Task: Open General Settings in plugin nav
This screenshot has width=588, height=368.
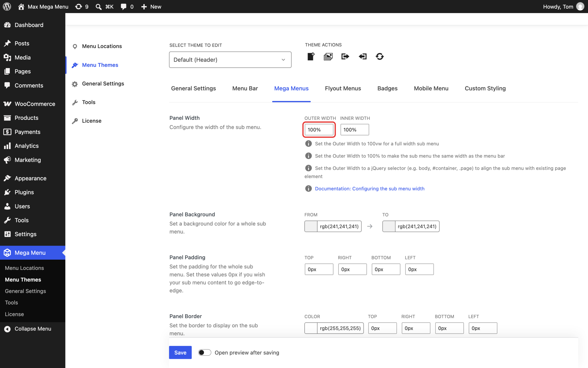Action: pos(103,83)
